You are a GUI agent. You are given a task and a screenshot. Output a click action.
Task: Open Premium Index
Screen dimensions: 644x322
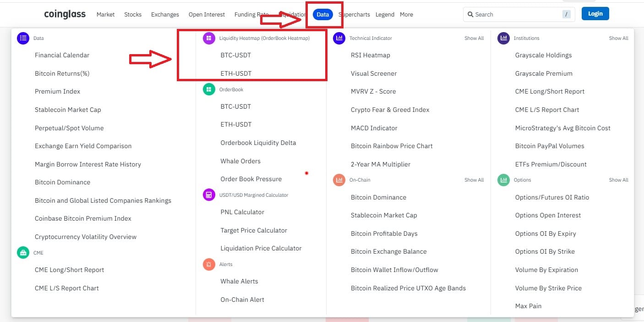(57, 91)
